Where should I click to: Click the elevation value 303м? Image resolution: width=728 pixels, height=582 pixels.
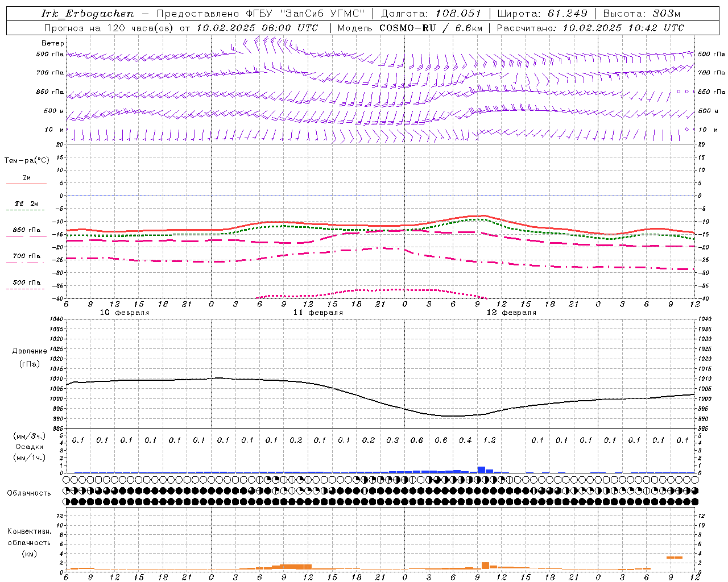coord(667,14)
